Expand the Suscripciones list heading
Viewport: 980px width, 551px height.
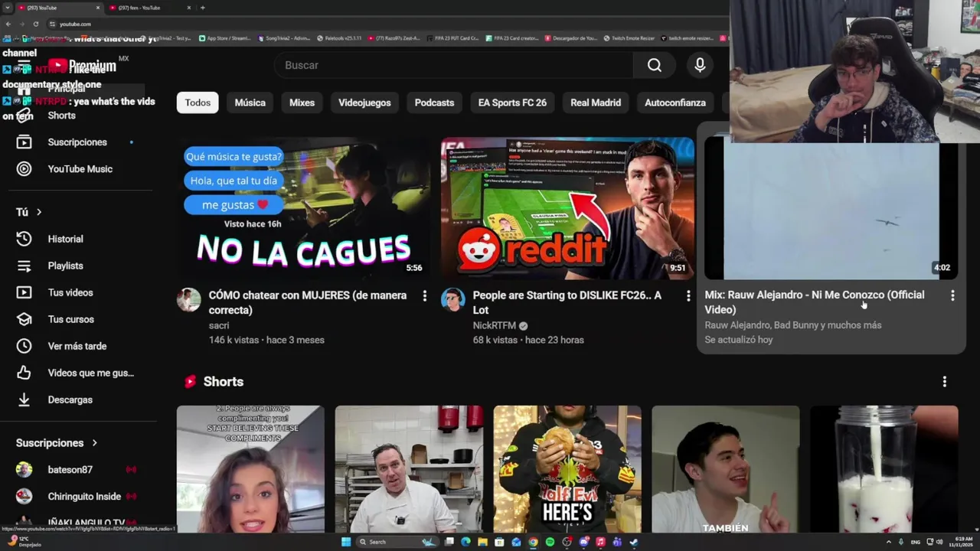click(x=57, y=443)
